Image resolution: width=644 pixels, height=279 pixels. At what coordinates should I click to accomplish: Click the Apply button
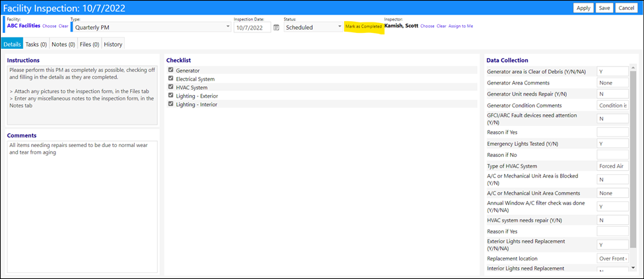click(x=583, y=8)
